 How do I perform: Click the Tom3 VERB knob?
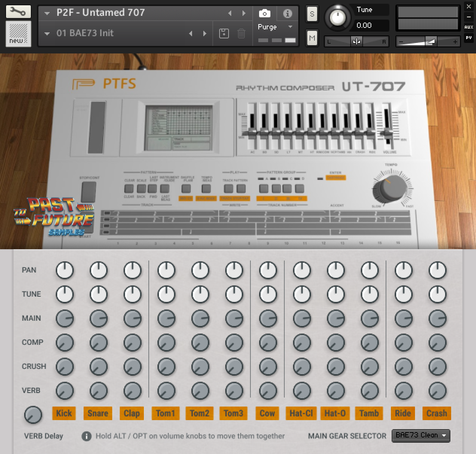tap(234, 391)
